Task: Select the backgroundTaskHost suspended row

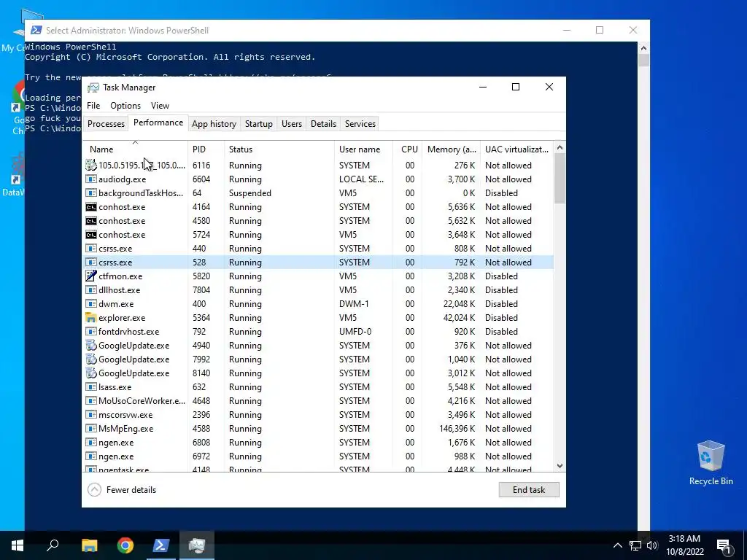Action: pos(318,192)
